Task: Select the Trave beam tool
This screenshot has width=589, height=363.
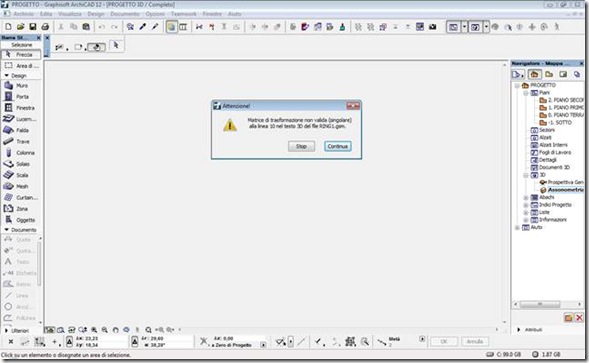Action: (x=21, y=142)
